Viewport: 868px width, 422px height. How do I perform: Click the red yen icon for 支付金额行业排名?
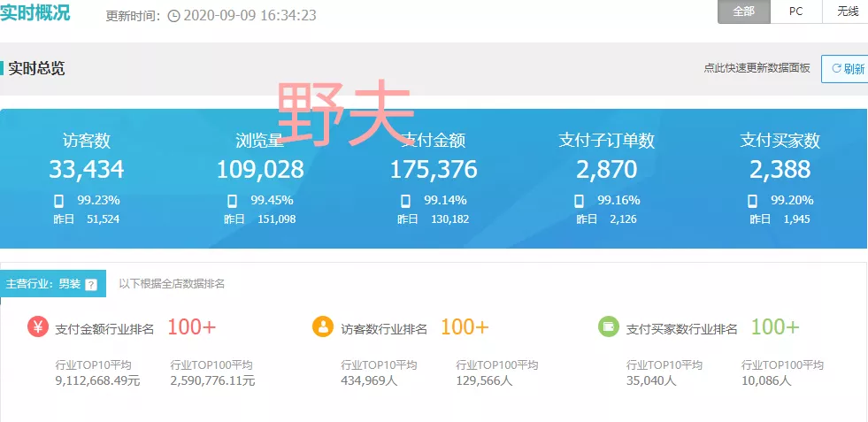pos(38,327)
